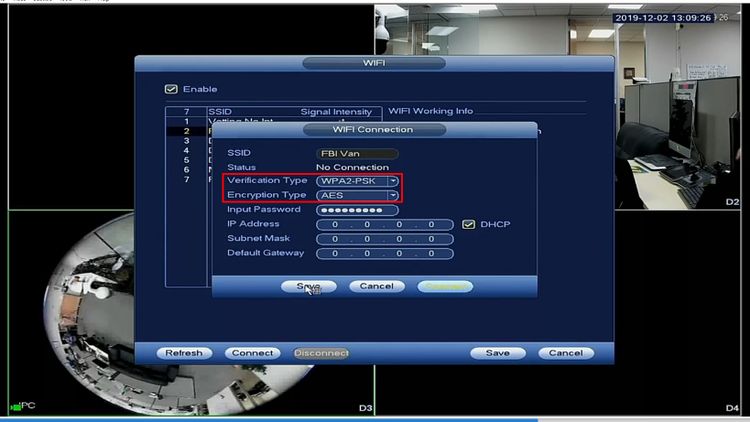Open the Encryption Type dropdown arrow

point(393,196)
